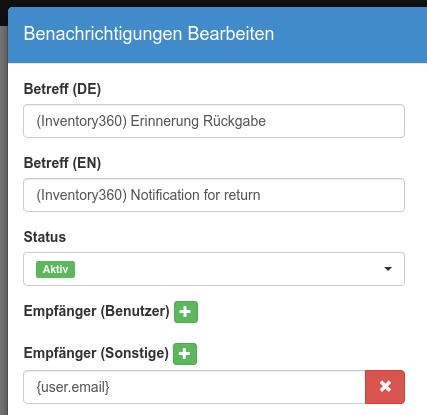427x415 pixels.
Task: Focus the Betreff (DE) subject field
Action: (214, 121)
